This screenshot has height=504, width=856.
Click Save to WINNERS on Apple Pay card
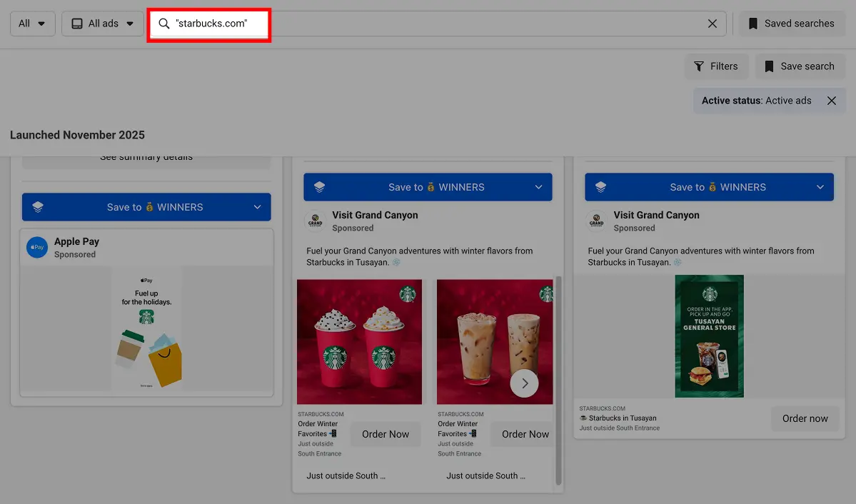coord(146,207)
